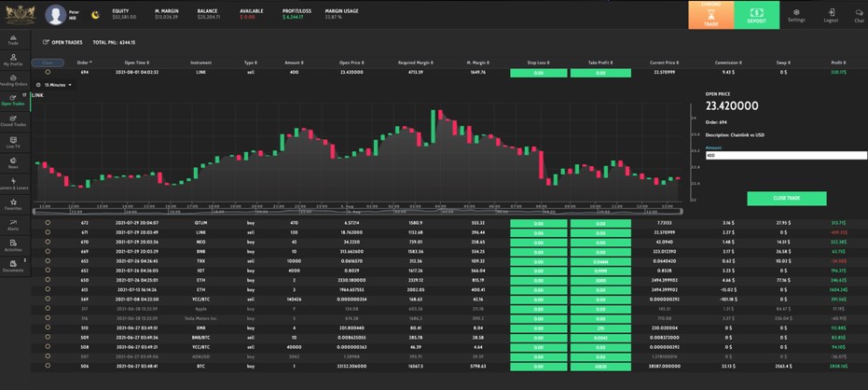Open Live TV from sidebar

point(14,143)
